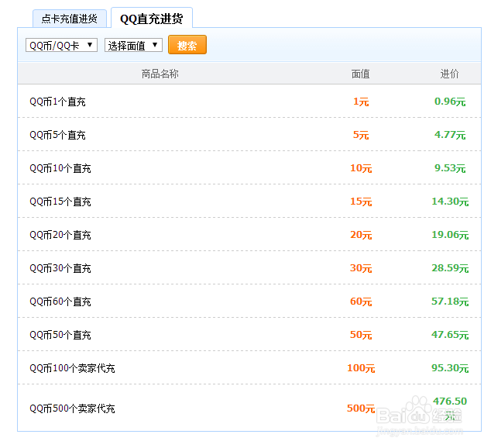Open the QQ币/QQ卡 dropdown
The height and width of the screenshot is (448, 491).
click(x=61, y=45)
